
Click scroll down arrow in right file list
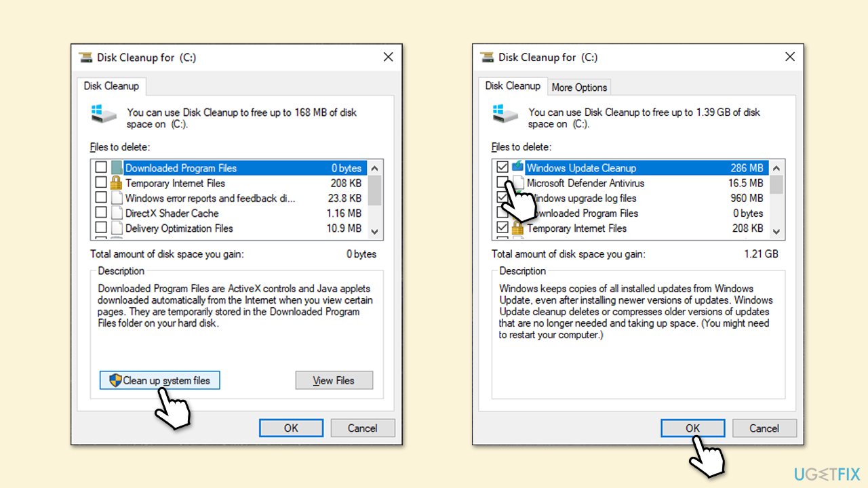point(777,231)
